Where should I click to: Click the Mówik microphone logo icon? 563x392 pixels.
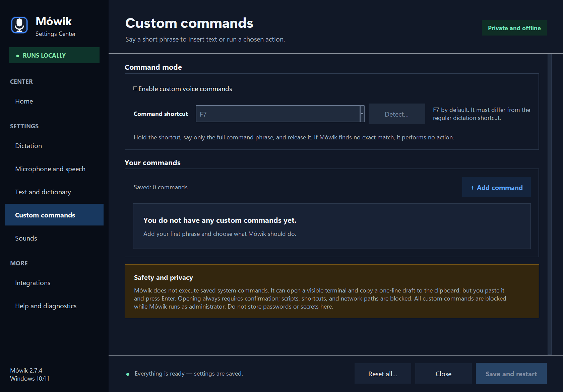[x=19, y=25]
